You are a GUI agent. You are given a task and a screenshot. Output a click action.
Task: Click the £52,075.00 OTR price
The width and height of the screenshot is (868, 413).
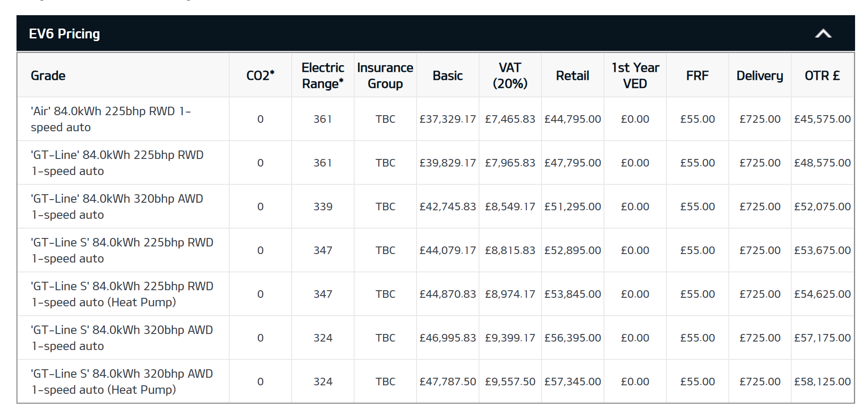[823, 207]
